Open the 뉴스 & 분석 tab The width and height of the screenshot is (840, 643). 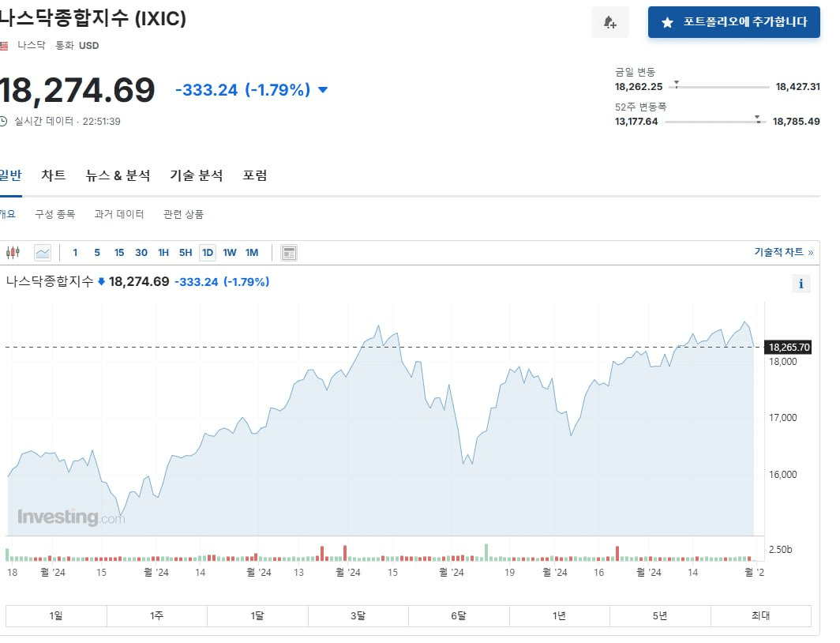tap(118, 175)
